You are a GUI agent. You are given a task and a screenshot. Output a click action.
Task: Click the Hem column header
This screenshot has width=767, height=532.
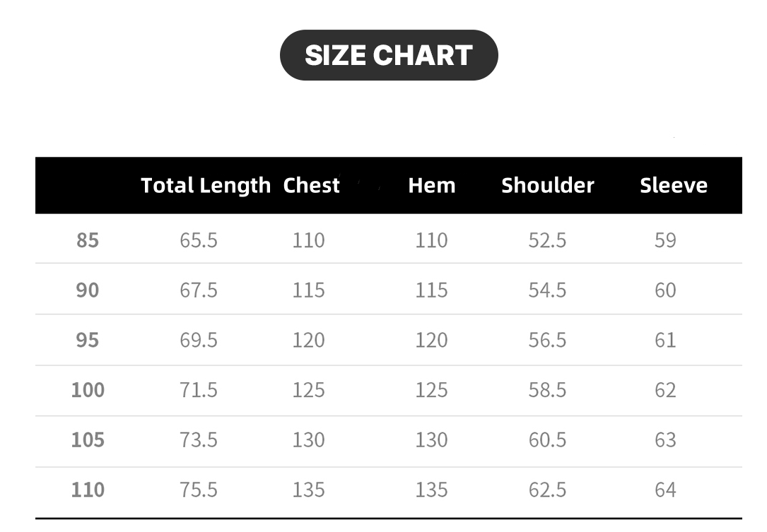[432, 185]
